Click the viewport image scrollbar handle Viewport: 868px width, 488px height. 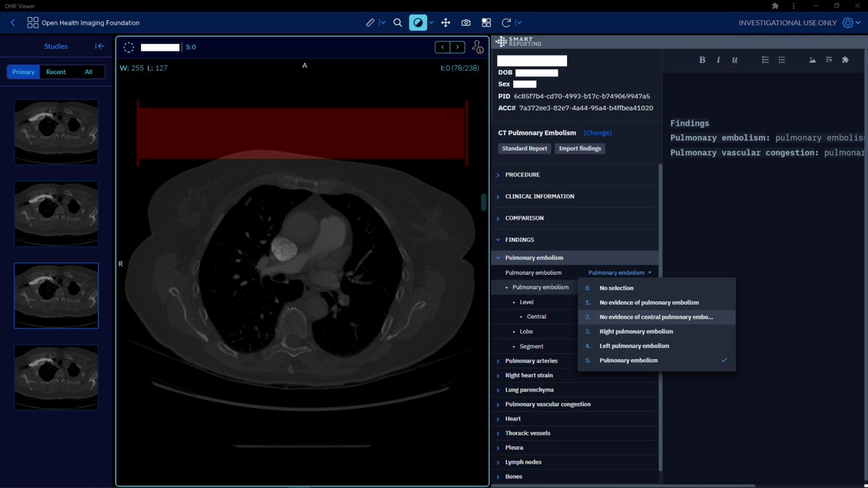[x=484, y=202]
